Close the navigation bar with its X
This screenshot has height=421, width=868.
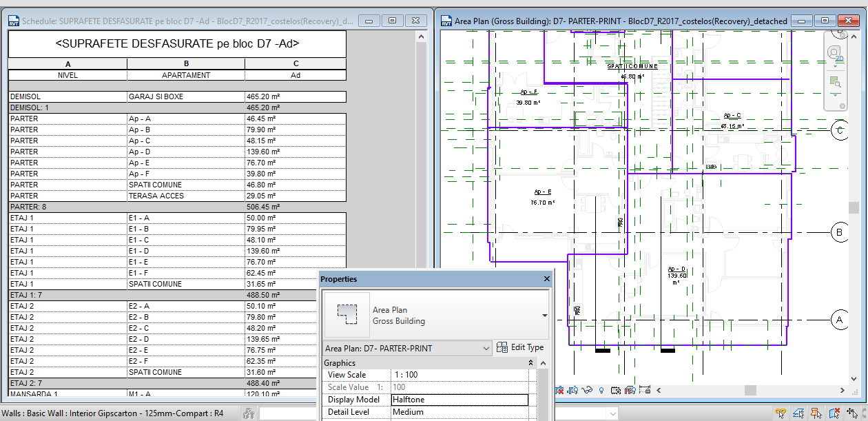click(842, 35)
